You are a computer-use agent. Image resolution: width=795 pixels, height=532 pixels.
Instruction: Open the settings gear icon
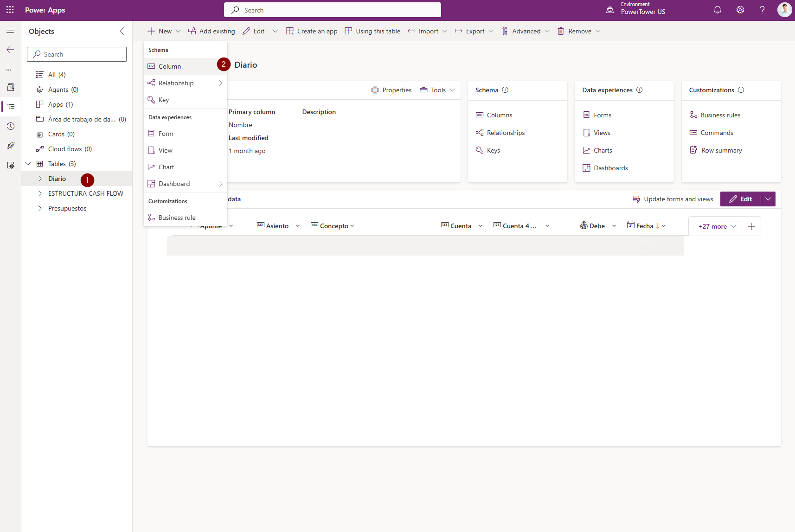pos(740,10)
